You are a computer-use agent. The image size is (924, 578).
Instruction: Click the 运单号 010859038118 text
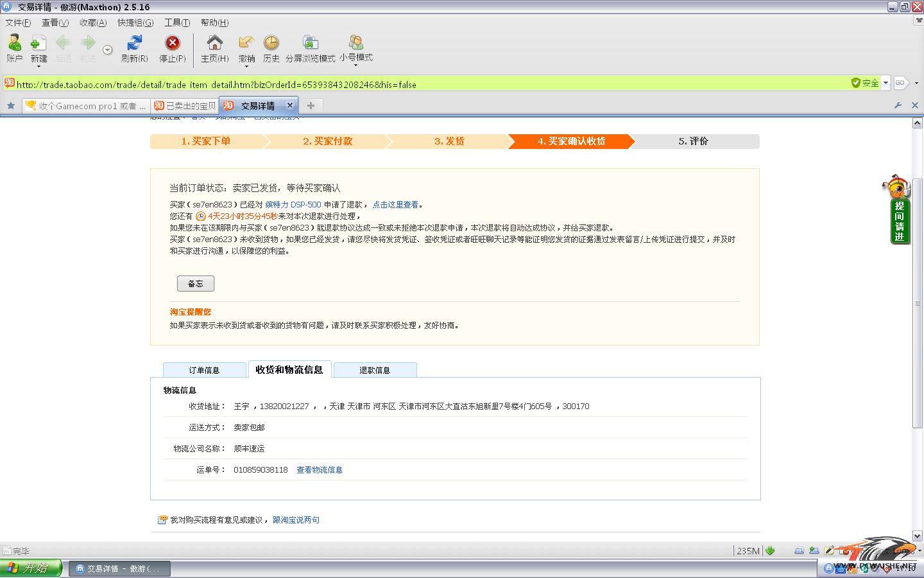(x=261, y=470)
